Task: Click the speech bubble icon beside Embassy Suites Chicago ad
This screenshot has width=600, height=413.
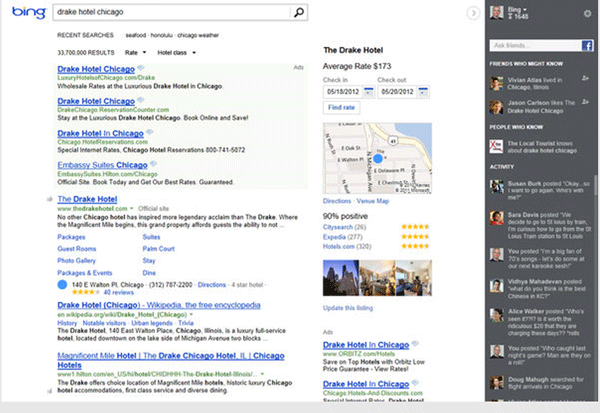Action: 153,164
